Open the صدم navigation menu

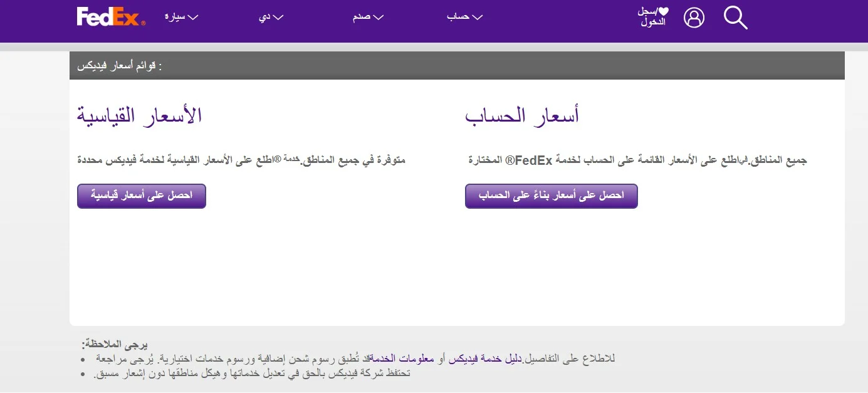tap(367, 17)
